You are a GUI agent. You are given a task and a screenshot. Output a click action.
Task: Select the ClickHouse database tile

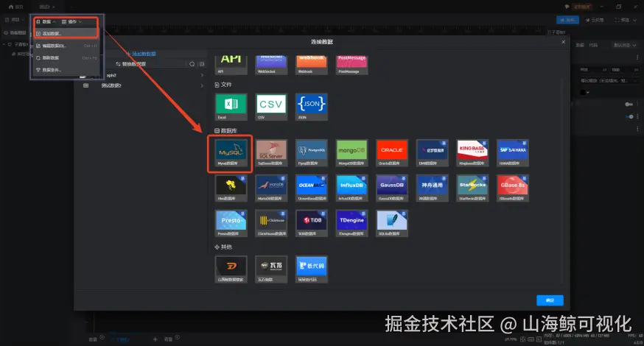point(271,224)
